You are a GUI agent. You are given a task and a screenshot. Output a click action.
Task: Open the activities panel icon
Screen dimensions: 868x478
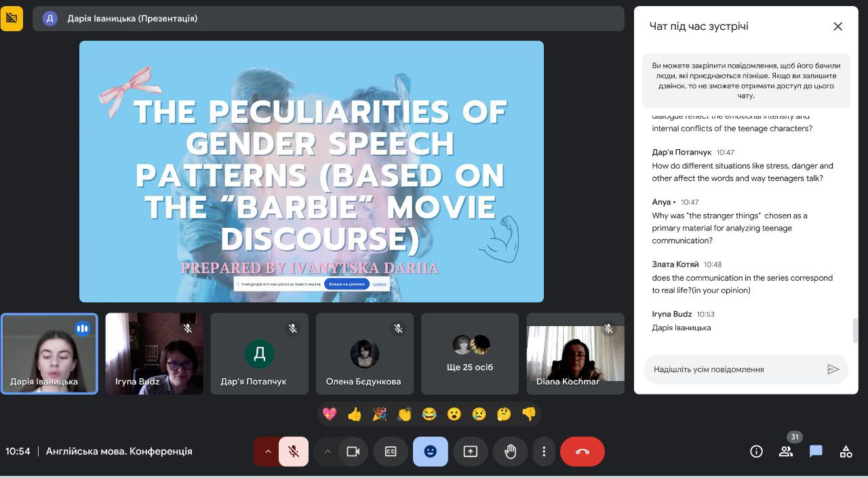[846, 452]
